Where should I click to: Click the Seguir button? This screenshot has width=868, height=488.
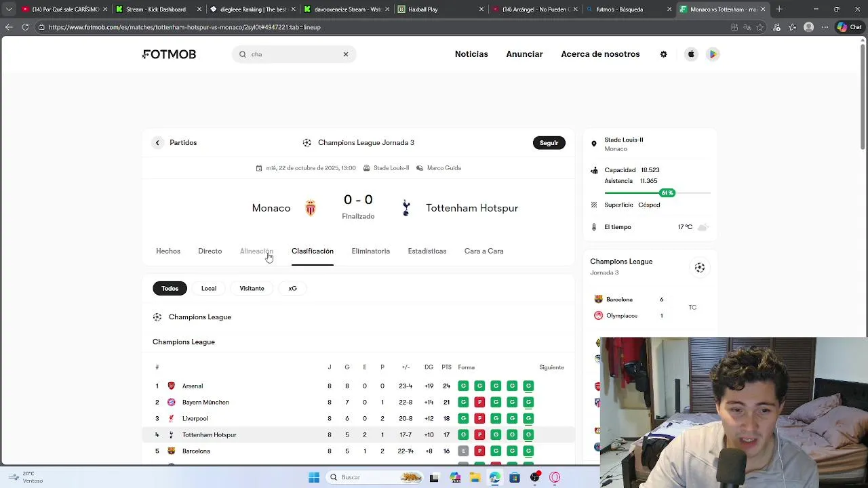pyautogui.click(x=549, y=142)
